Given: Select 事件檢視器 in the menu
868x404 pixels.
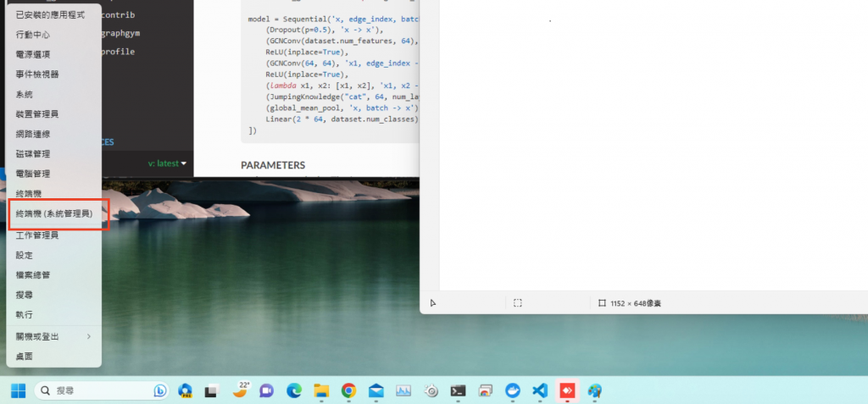Looking at the screenshot, I should click(53, 75).
